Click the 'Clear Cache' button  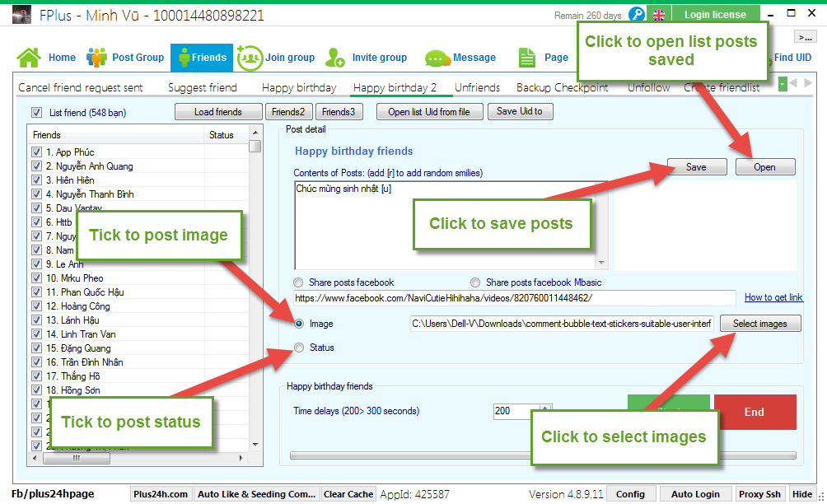coord(348,494)
